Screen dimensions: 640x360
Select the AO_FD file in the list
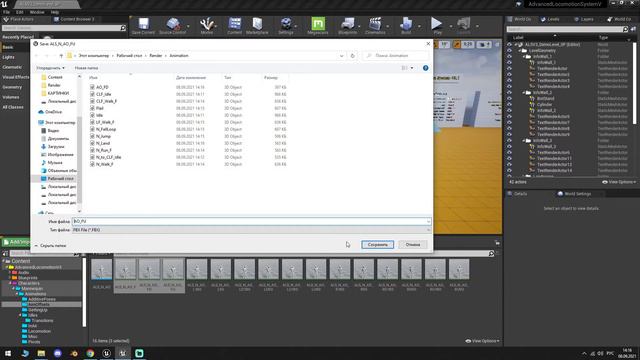pos(102,87)
